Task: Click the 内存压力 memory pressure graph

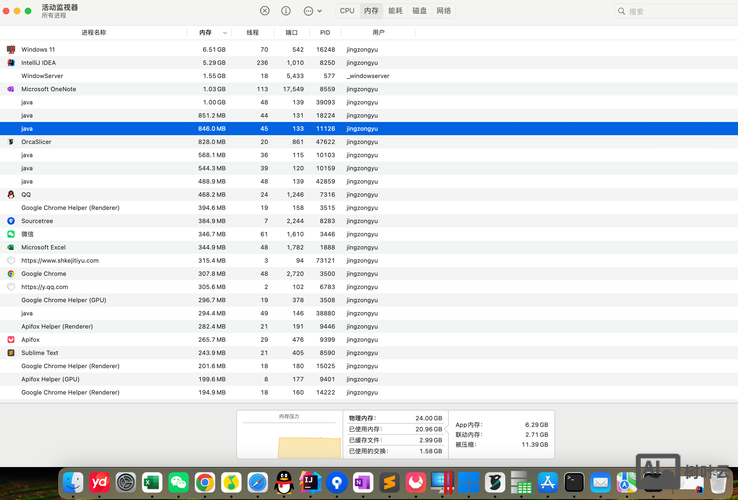Action: point(288,437)
